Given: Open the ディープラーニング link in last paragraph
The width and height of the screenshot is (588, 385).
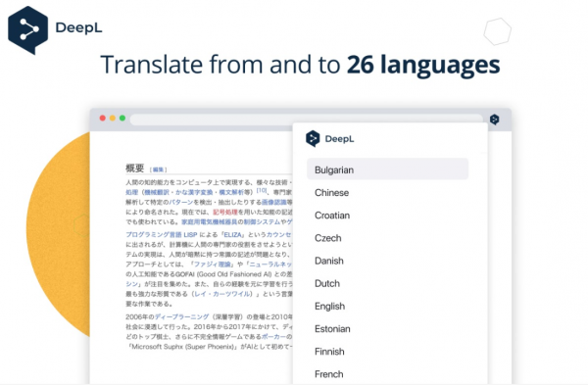Looking at the screenshot, I should pyautogui.click(x=182, y=316).
